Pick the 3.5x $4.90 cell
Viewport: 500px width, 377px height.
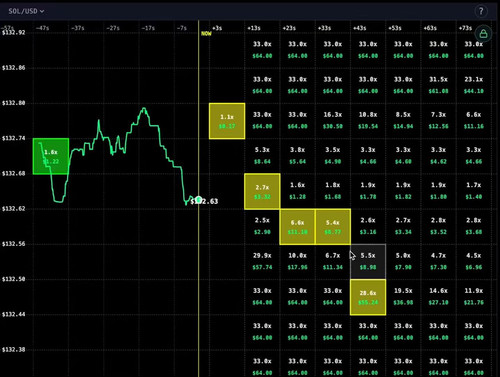[333, 156]
